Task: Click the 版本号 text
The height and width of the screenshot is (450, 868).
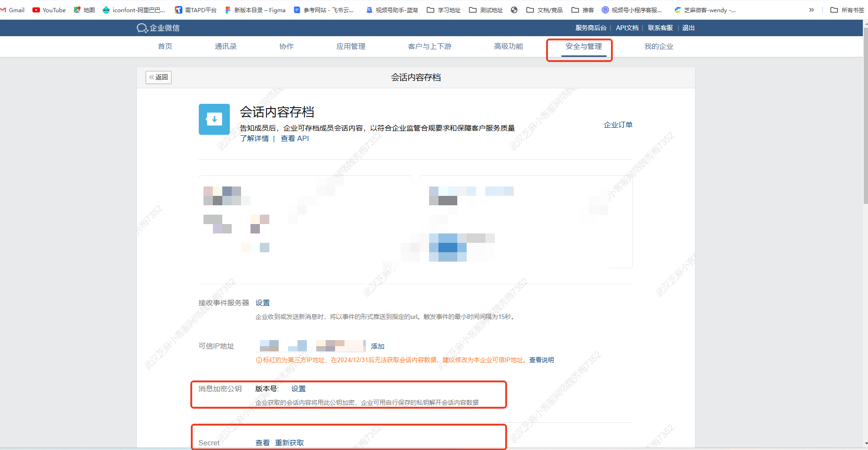Action: click(267, 388)
